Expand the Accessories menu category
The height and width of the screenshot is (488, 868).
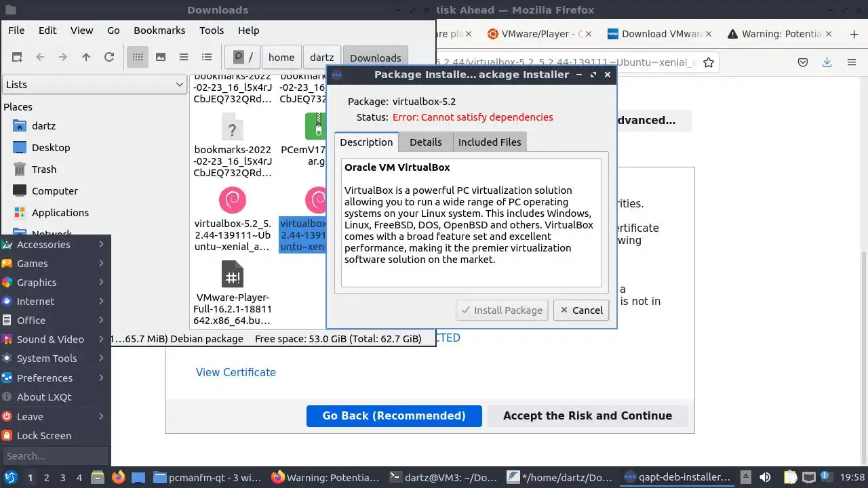point(55,245)
